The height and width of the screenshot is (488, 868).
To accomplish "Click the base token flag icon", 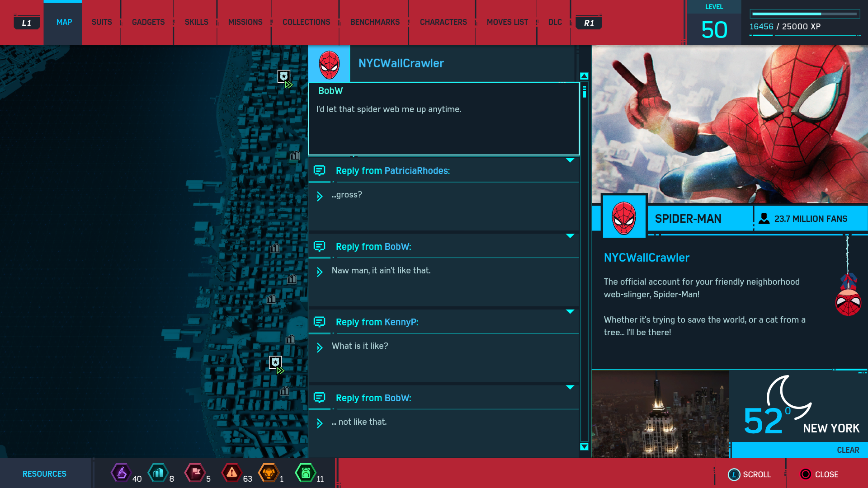I will [x=195, y=473].
